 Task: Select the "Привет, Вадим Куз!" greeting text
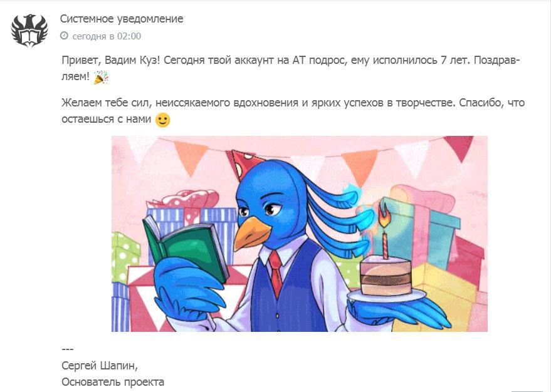pos(111,60)
